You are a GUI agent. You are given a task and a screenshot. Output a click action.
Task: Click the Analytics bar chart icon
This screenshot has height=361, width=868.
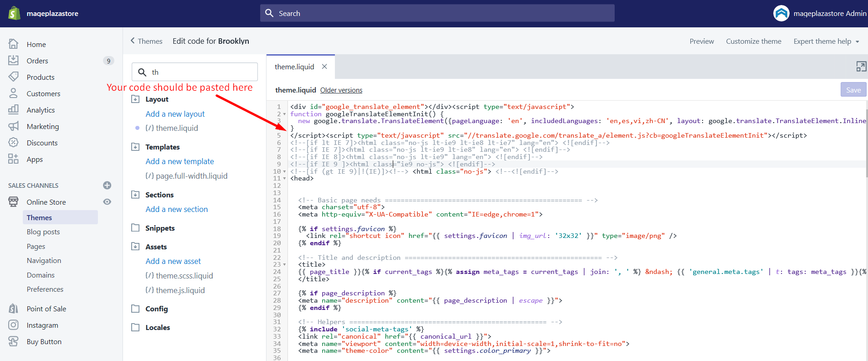coord(14,110)
